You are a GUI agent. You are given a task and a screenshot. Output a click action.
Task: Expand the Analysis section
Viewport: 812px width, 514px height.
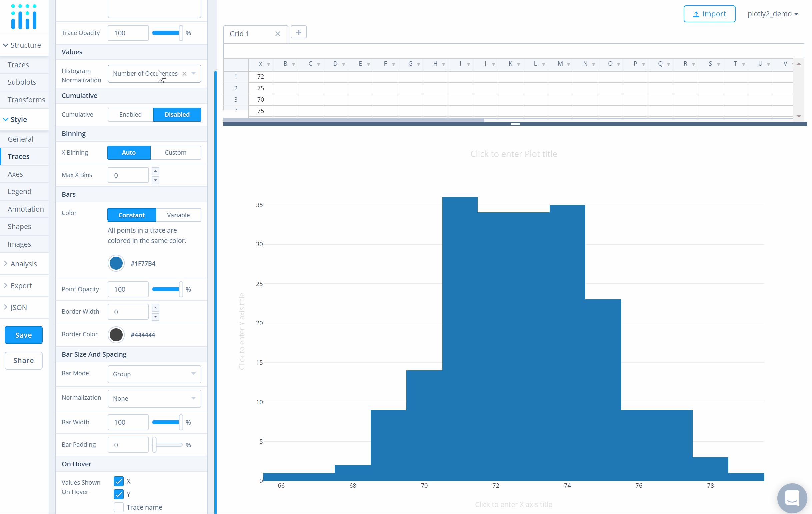tap(23, 264)
